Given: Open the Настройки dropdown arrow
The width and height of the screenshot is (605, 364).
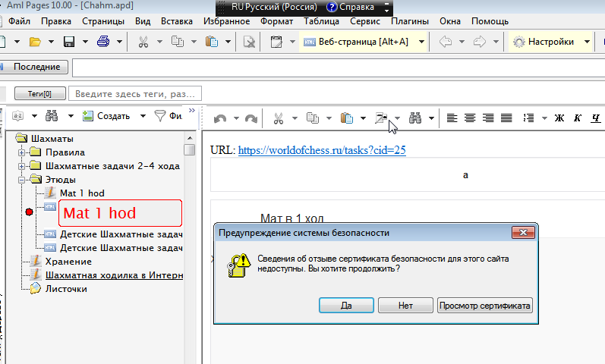Looking at the screenshot, I should tap(587, 42).
